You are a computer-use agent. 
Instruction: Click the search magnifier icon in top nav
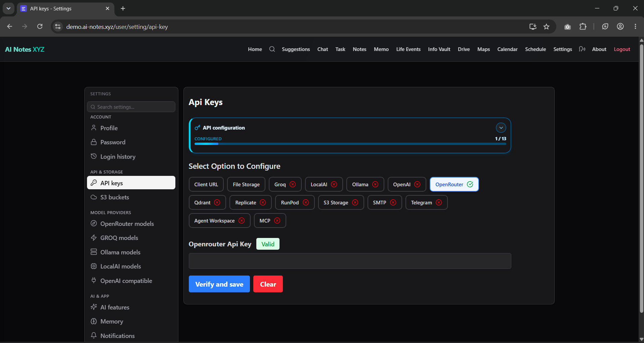click(x=272, y=49)
